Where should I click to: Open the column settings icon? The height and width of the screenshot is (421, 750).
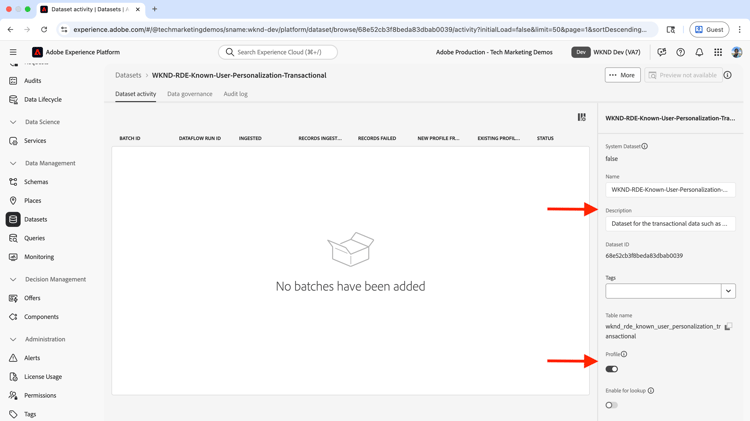[582, 117]
